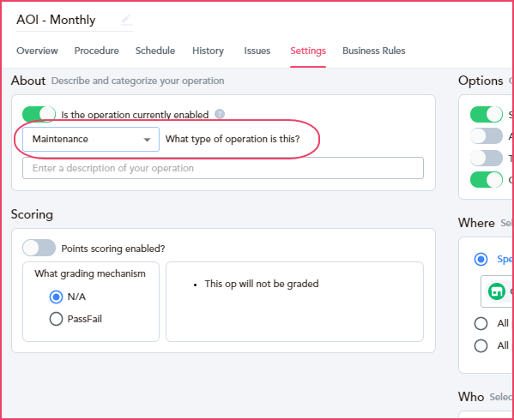Select the PassFail grading radio button
Image resolution: width=514 pixels, height=420 pixels.
click(x=56, y=319)
